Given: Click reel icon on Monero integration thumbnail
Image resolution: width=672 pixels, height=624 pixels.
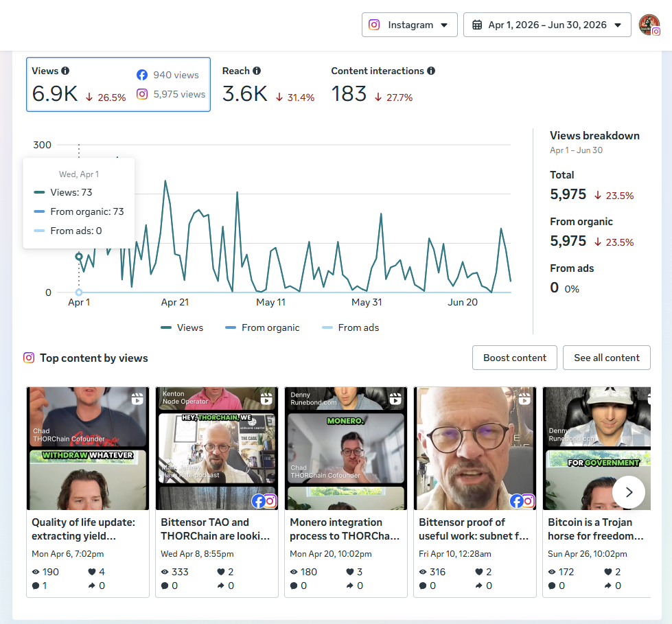Looking at the screenshot, I should 395,399.
